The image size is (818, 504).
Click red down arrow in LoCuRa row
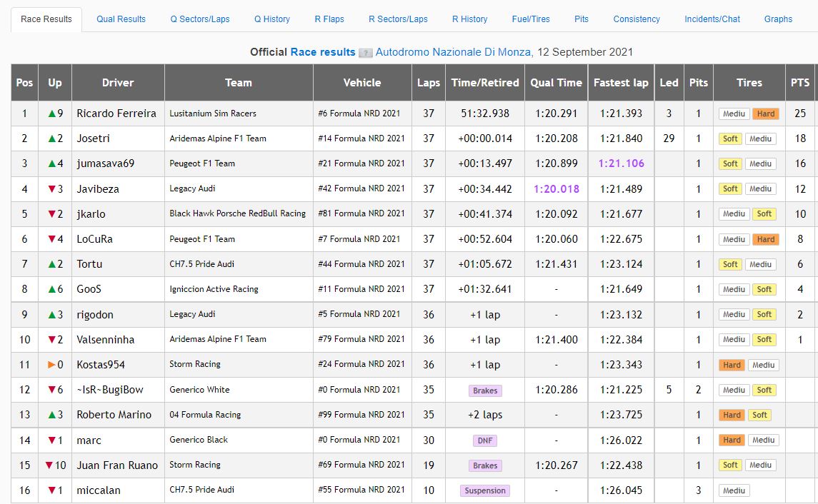[51, 239]
